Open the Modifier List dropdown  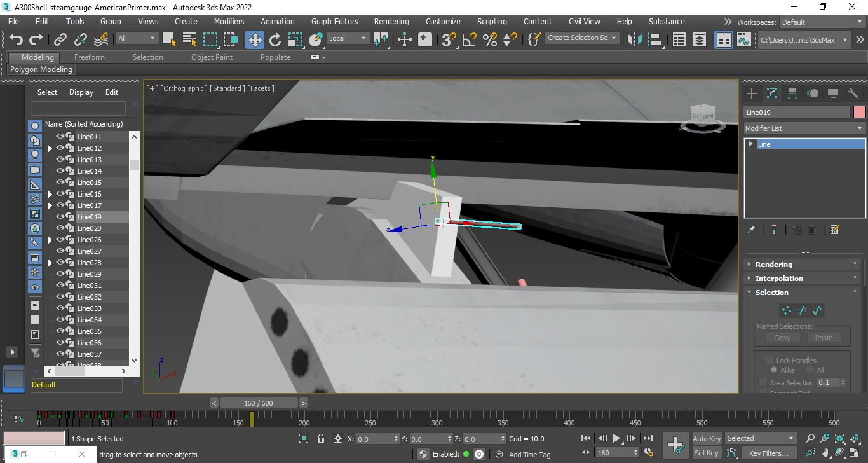(804, 128)
